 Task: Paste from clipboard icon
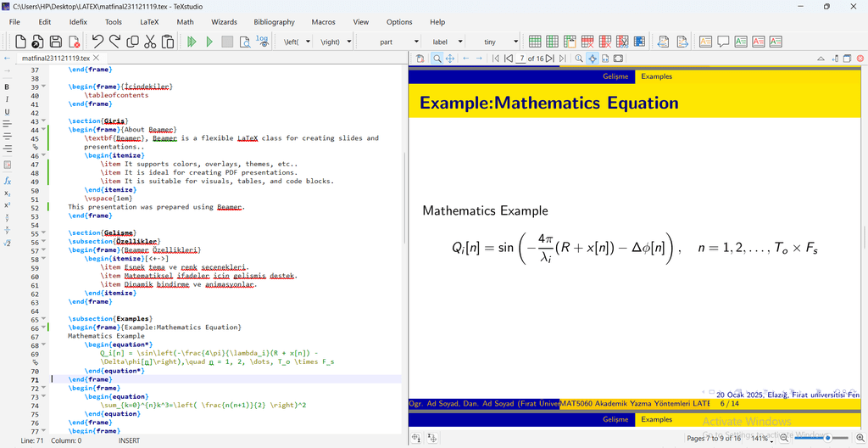pyautogui.click(x=168, y=42)
